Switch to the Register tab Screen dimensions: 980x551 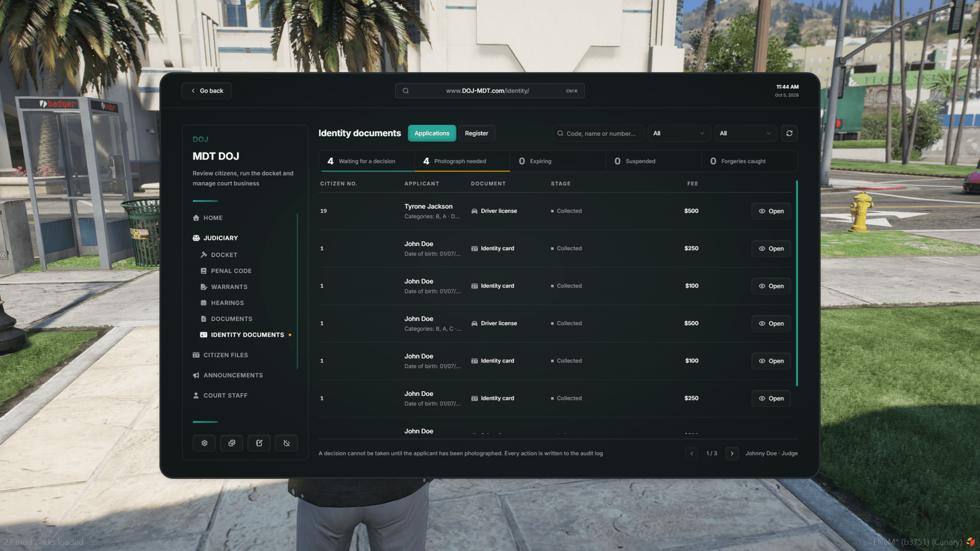[x=477, y=133]
